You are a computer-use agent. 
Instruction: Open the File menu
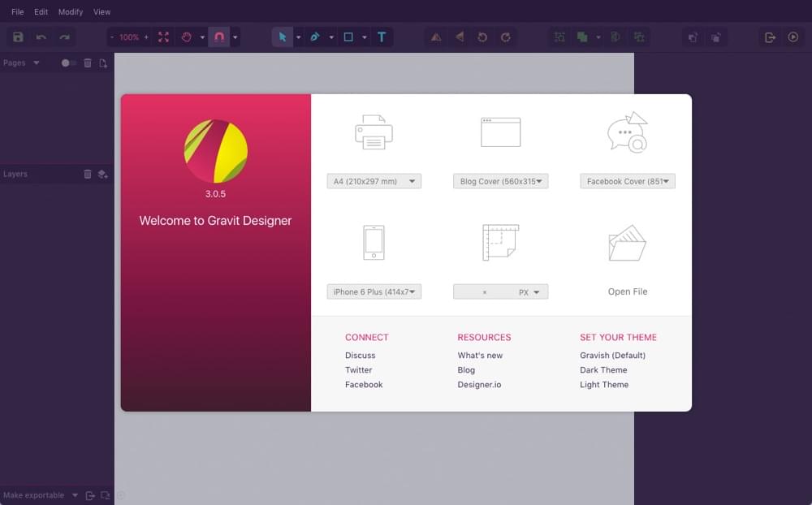click(16, 11)
